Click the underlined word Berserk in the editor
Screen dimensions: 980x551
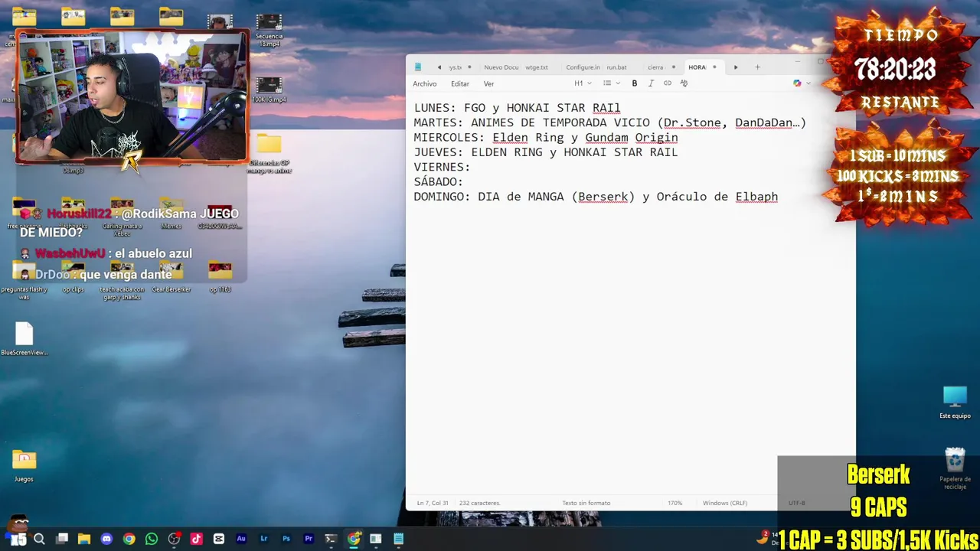(603, 197)
